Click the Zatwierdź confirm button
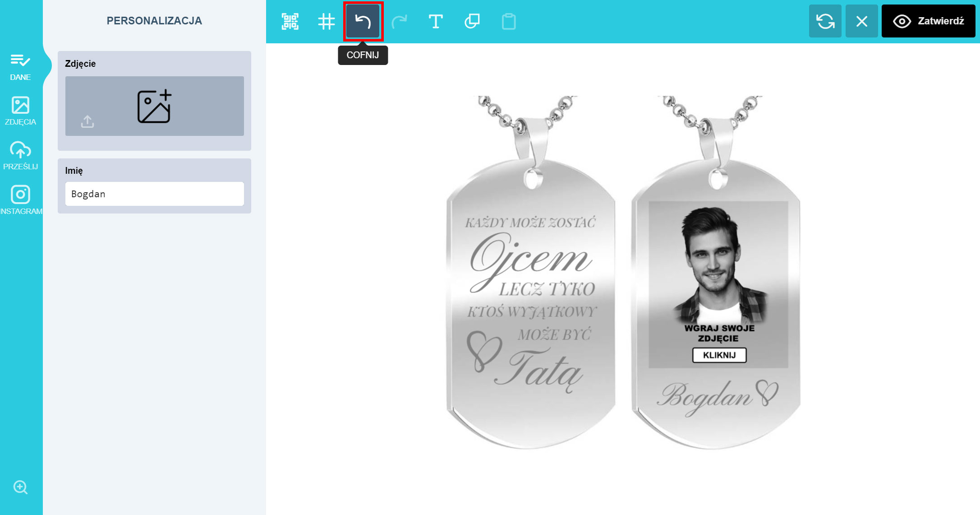The image size is (980, 515). [x=928, y=21]
